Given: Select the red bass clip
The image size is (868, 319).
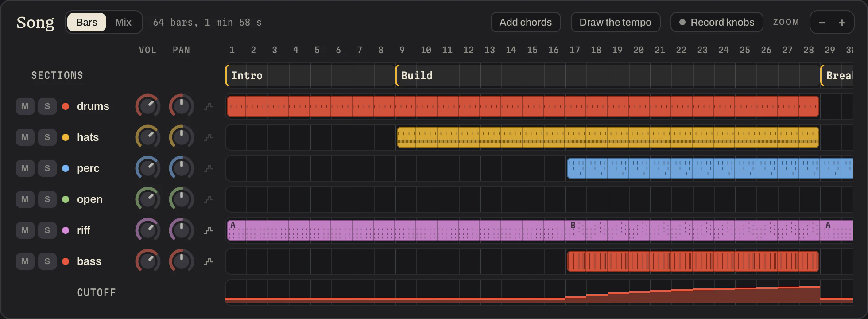Looking at the screenshot, I should [693, 261].
